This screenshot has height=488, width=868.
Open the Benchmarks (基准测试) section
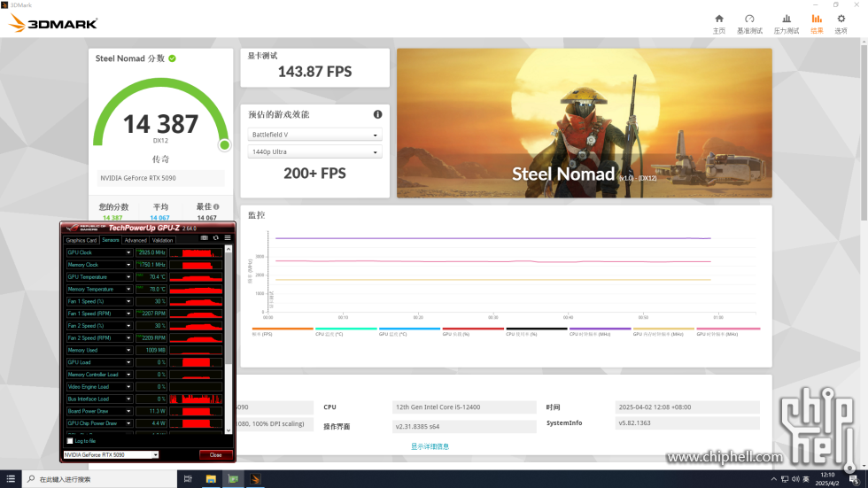[x=749, y=24]
